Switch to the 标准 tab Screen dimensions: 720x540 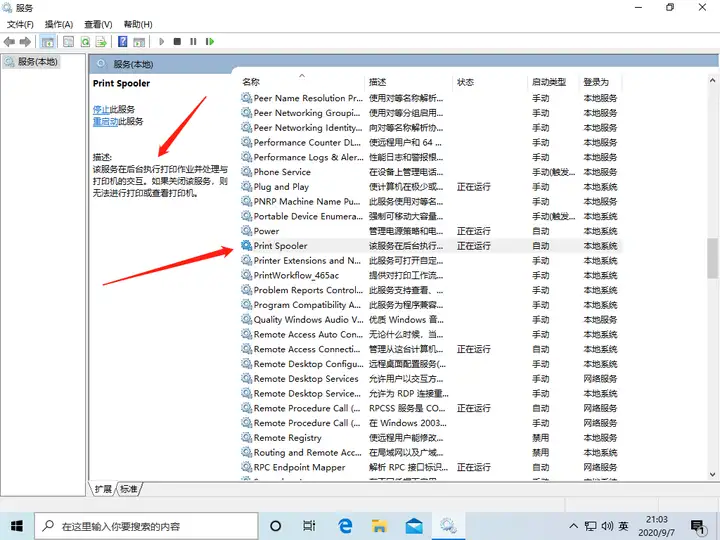[129, 489]
